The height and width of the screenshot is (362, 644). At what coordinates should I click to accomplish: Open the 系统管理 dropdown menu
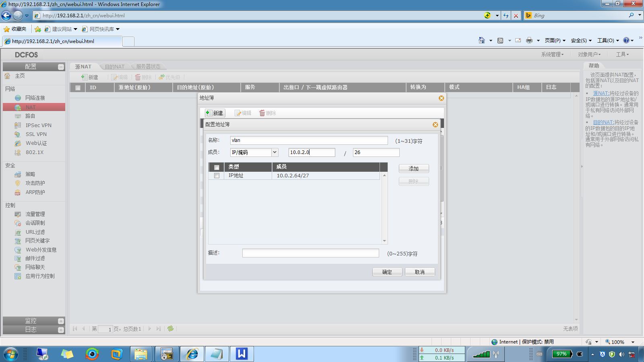[x=552, y=54]
